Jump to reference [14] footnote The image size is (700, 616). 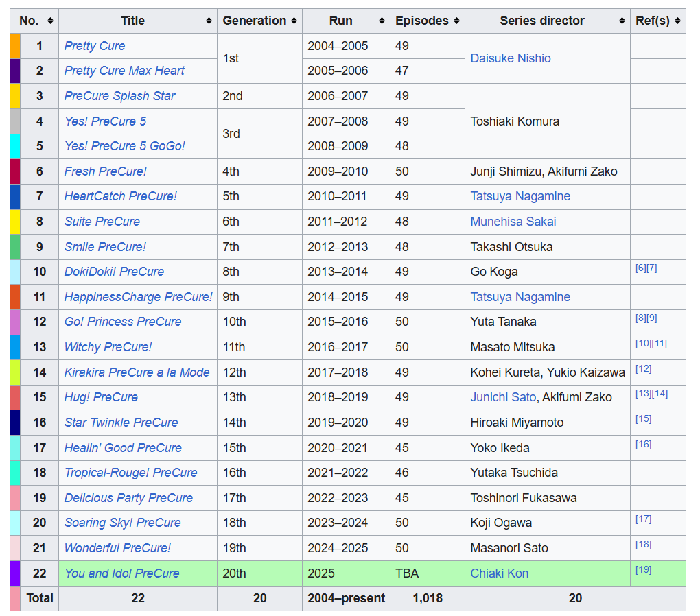[660, 394]
